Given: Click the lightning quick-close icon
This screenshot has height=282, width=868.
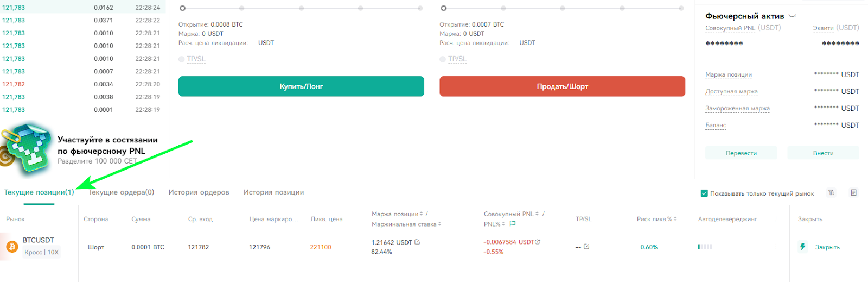Looking at the screenshot, I should click(x=803, y=247).
